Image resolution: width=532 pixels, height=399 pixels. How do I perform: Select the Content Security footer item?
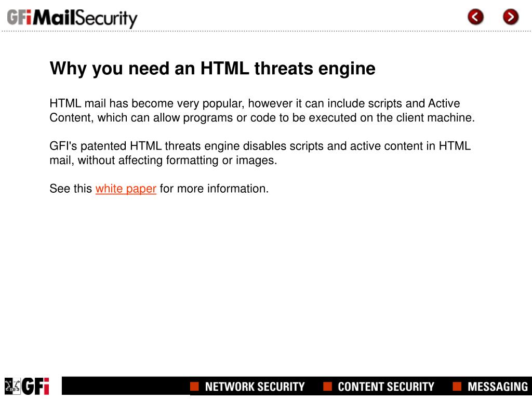(386, 387)
